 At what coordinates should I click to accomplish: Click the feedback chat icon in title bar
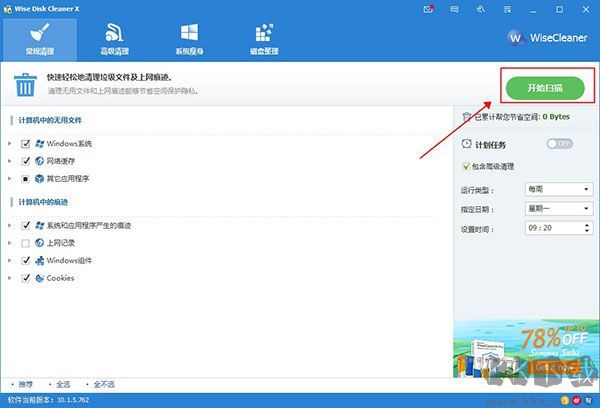454,9
